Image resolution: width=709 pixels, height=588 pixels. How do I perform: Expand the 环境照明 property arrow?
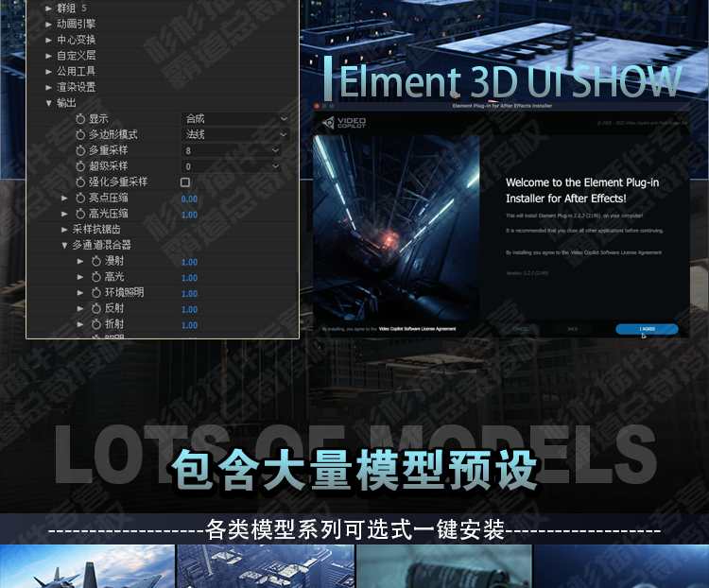(x=80, y=293)
